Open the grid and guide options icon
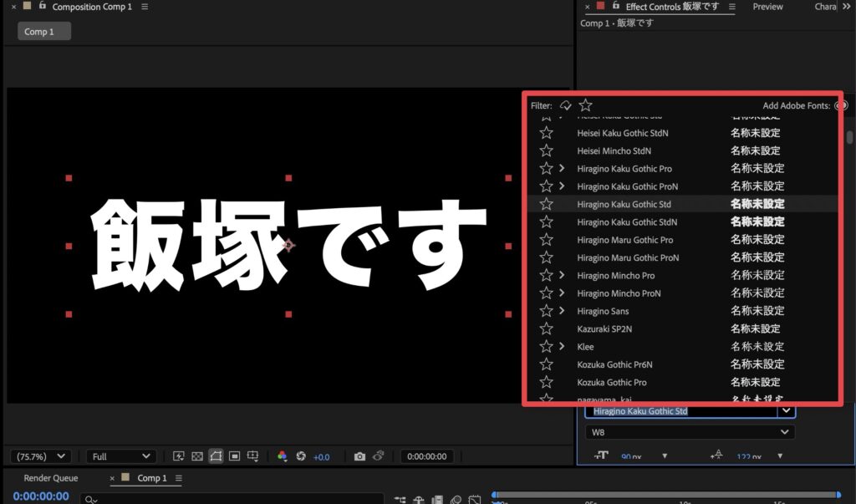Screen dimensions: 856x504 254,456
